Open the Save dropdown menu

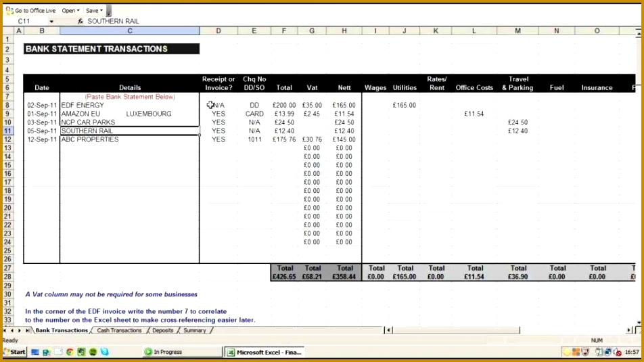coord(95,11)
